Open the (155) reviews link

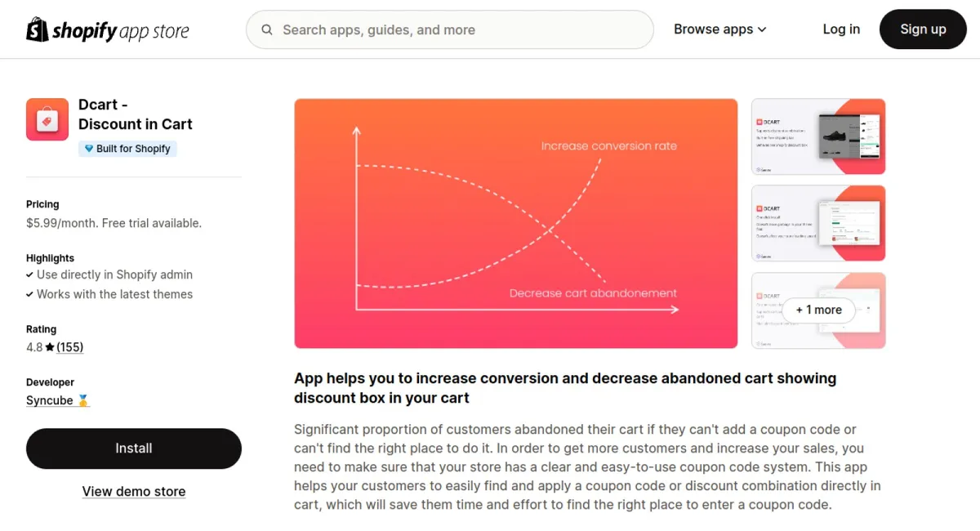69,346
